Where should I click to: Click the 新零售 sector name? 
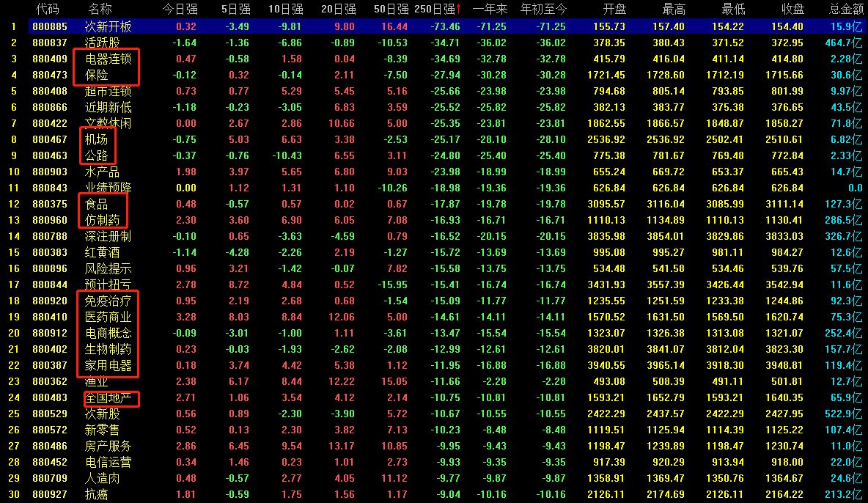[x=102, y=430]
